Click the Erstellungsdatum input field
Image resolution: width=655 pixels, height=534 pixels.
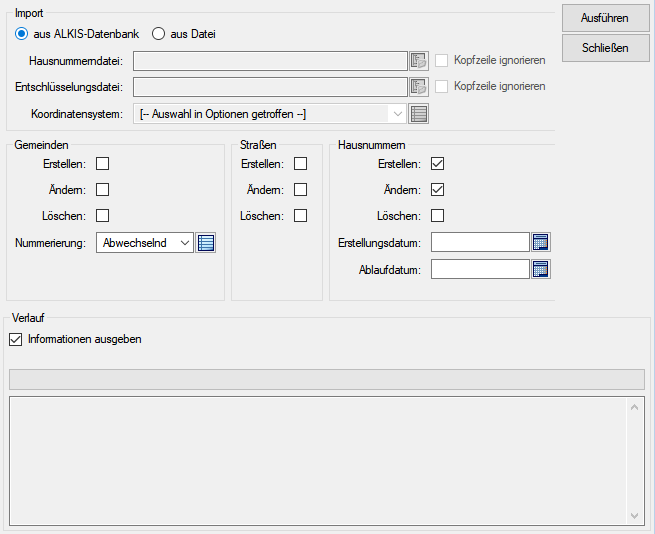[x=479, y=242]
